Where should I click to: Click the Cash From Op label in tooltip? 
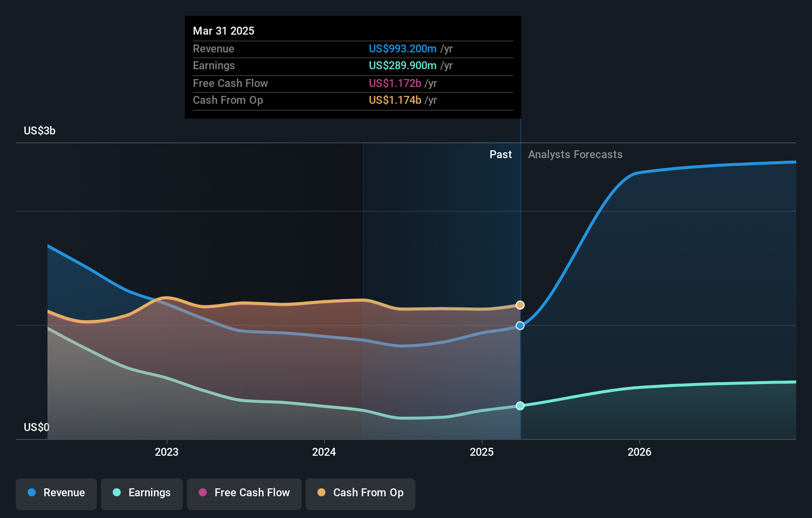(228, 100)
